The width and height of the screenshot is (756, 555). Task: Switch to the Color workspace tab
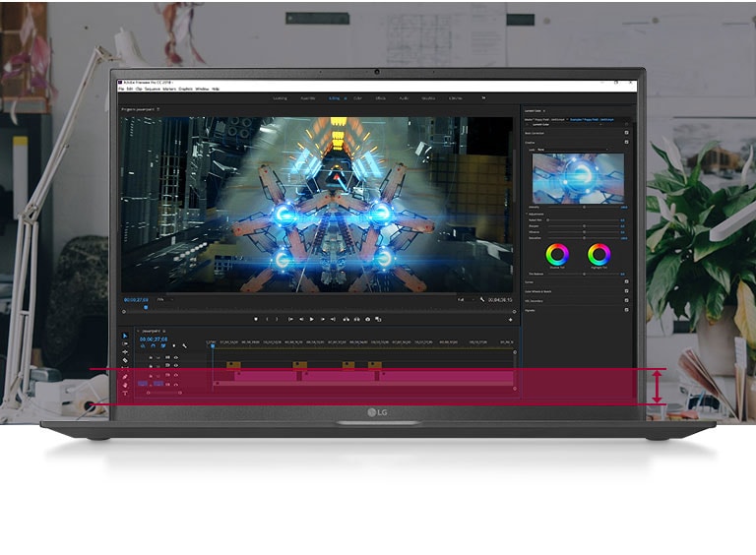(x=357, y=98)
